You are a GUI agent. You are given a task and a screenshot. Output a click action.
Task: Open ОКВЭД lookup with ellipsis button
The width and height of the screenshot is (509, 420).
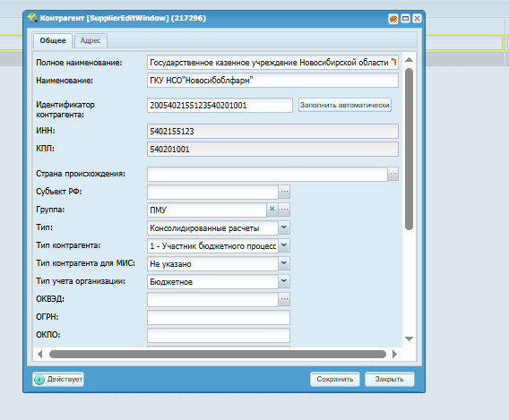click(x=284, y=299)
